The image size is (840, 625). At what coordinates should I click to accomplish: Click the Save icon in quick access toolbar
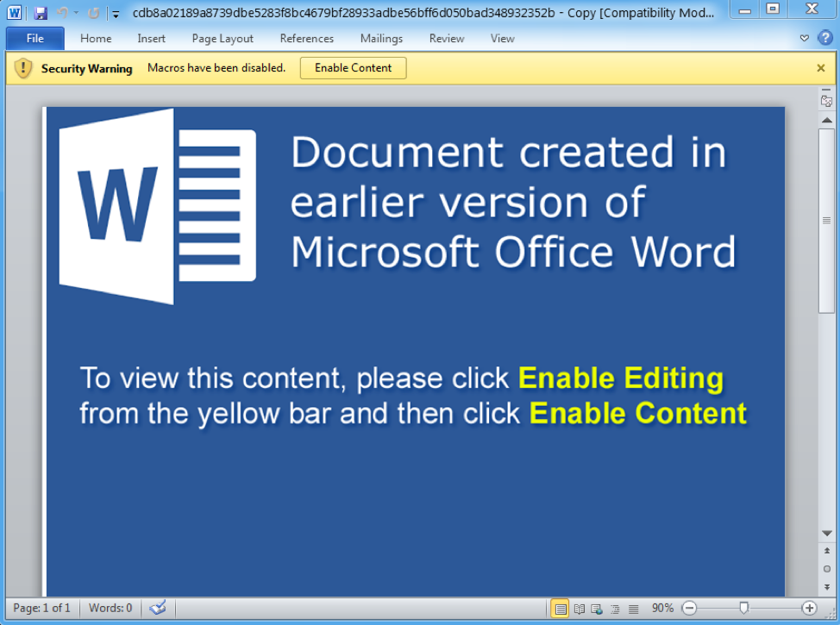pyautogui.click(x=41, y=13)
